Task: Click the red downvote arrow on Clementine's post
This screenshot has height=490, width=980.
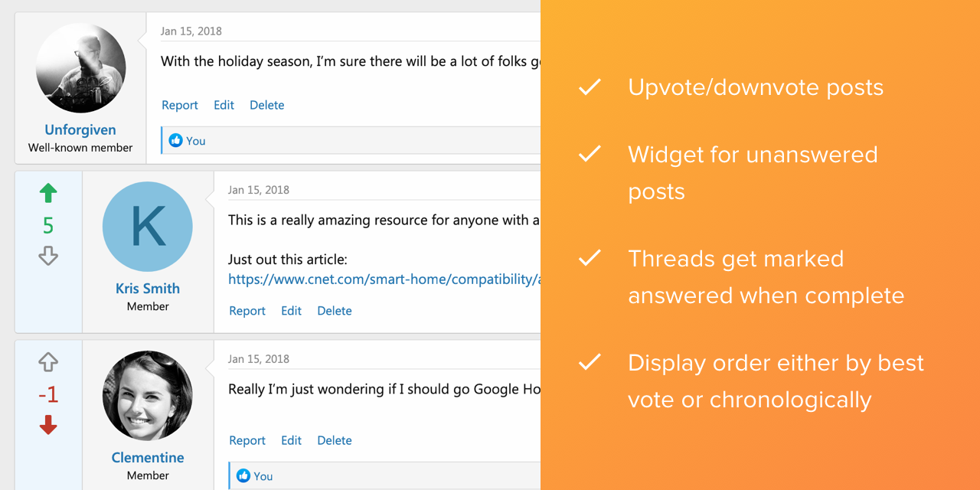Action: pyautogui.click(x=48, y=425)
